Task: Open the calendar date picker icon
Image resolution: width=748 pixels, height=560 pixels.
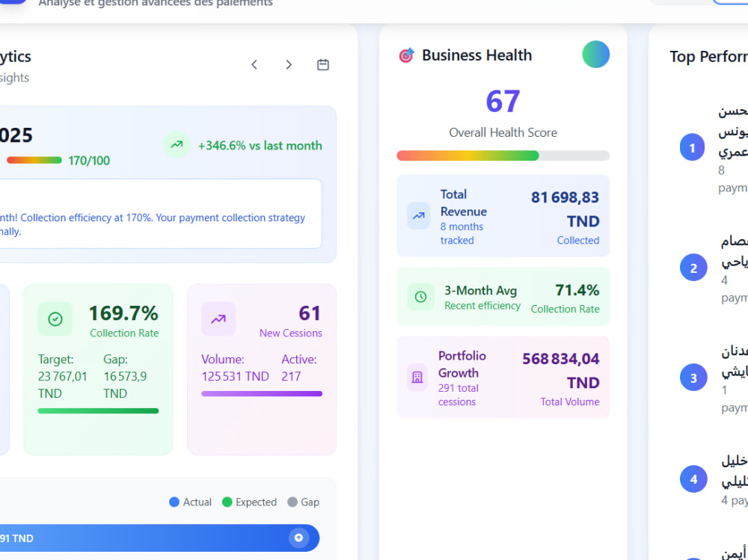Action: tap(323, 64)
